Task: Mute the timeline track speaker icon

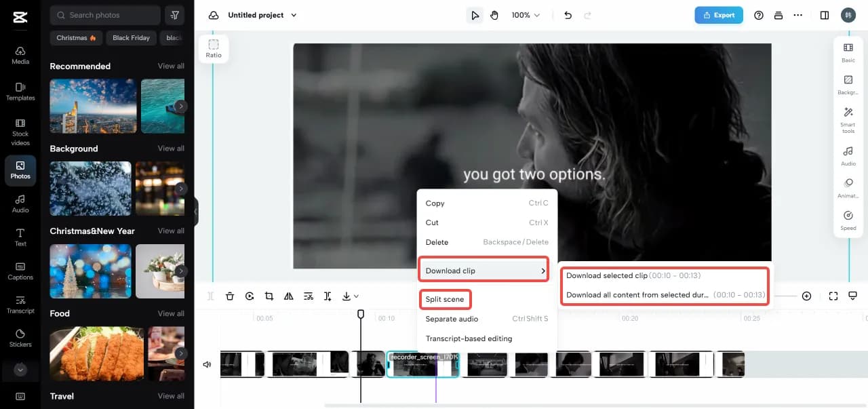Action: click(x=207, y=364)
